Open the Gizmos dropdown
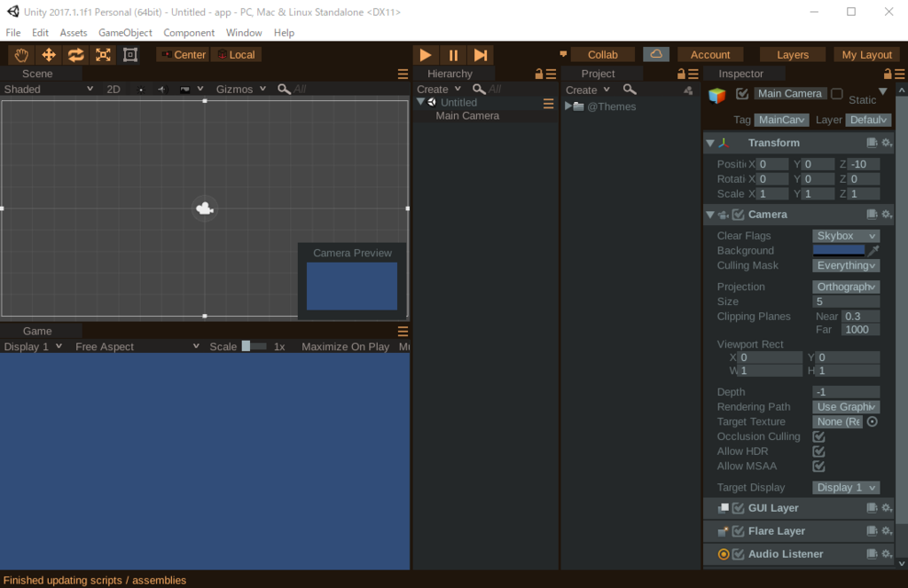Image resolution: width=908 pixels, height=588 pixels. pos(241,90)
